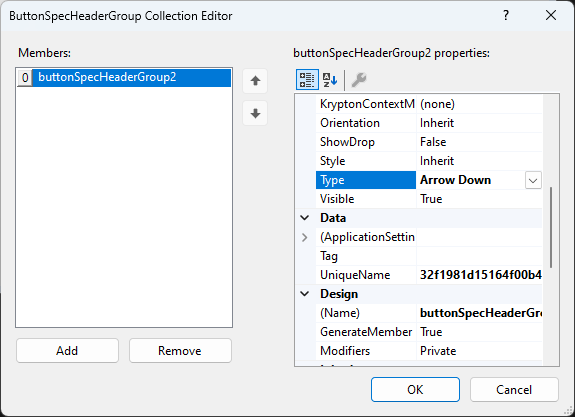Image resolution: width=575 pixels, height=417 pixels.
Task: Click the property grid vertical scrollbar
Action: [551, 227]
